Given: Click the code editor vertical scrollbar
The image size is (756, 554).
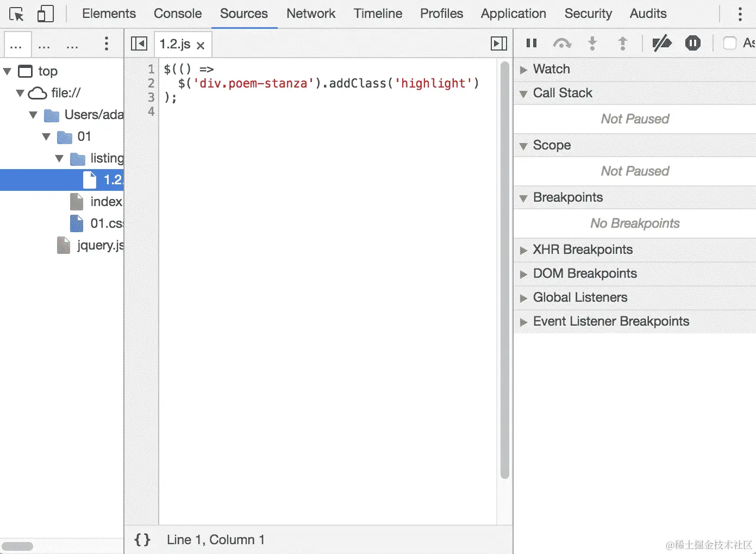Looking at the screenshot, I should tap(504, 270).
